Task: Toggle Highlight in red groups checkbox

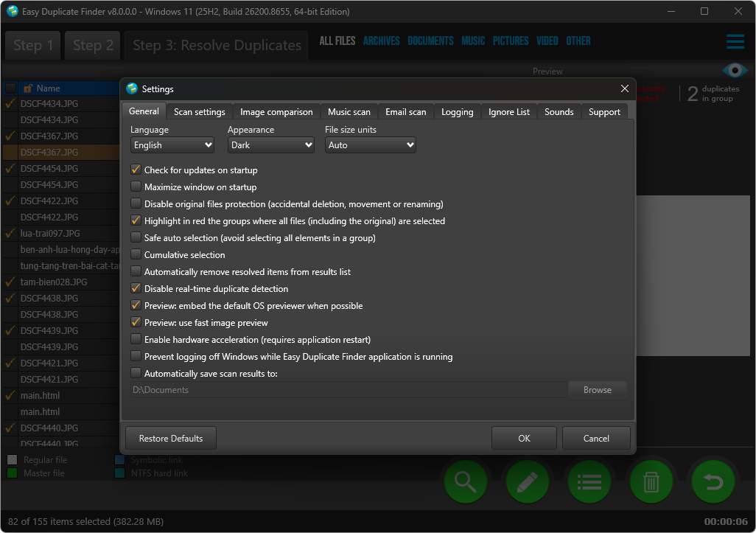Action: point(136,220)
